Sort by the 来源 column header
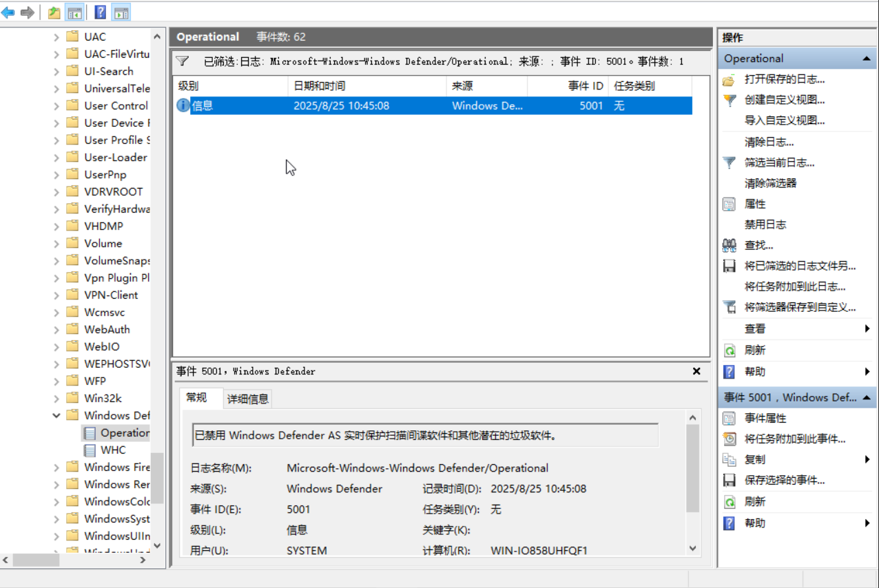879x588 pixels. click(x=487, y=86)
